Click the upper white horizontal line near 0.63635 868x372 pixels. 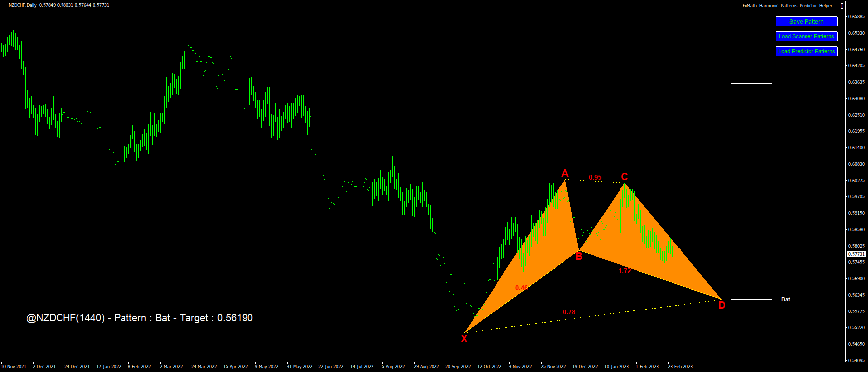(751, 83)
